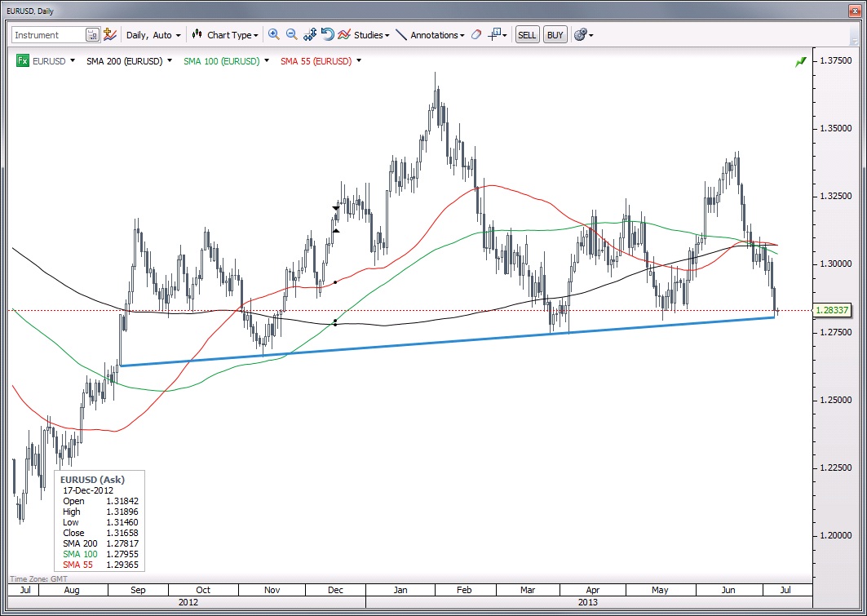Open the instrument picker icon beside the field
This screenshot has width=867, height=616.
click(92, 35)
